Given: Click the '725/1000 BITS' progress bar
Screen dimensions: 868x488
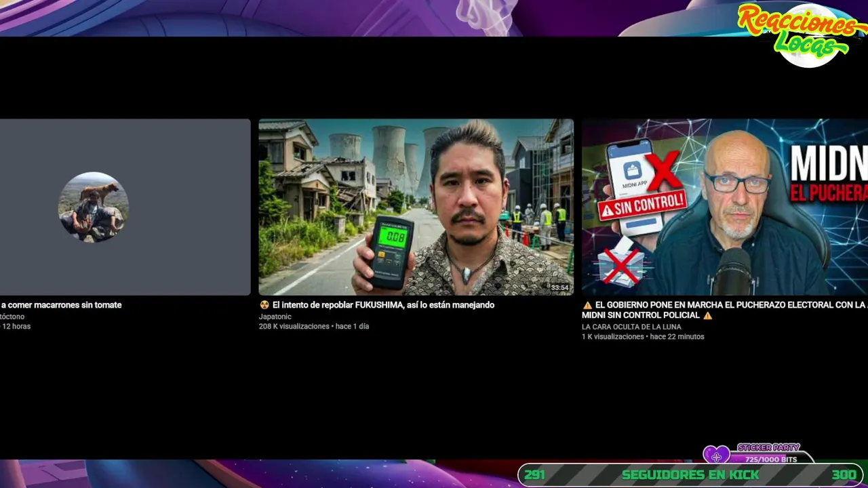Looking at the screenshot, I should (771, 460).
